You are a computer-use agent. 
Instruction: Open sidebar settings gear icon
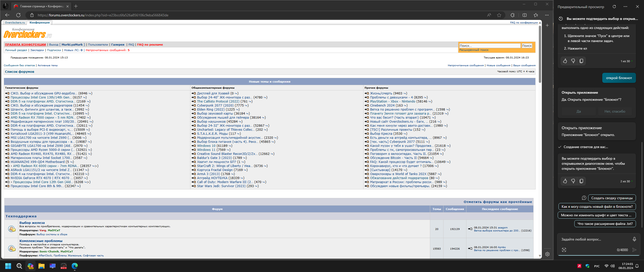coord(547,254)
